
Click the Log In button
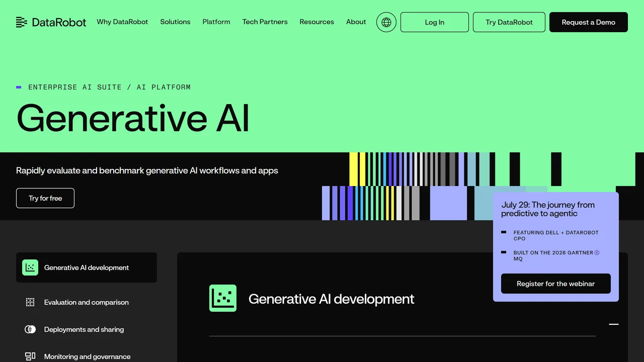click(435, 22)
